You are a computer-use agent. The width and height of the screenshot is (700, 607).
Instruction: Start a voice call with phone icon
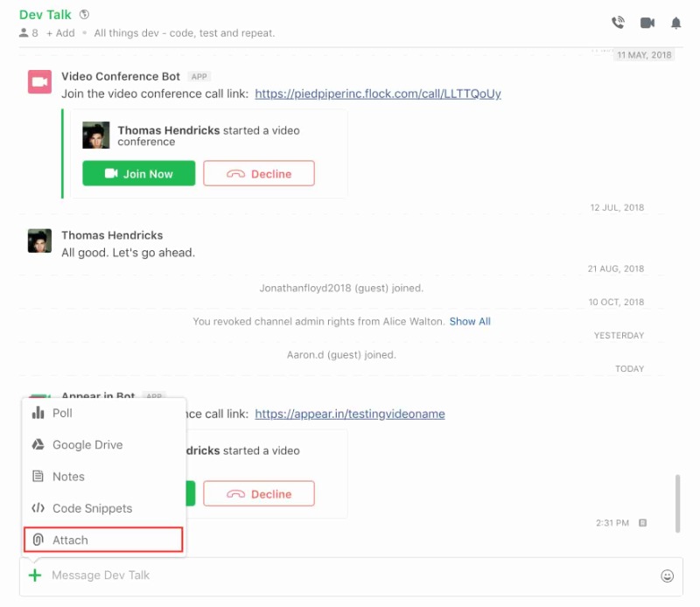618,23
